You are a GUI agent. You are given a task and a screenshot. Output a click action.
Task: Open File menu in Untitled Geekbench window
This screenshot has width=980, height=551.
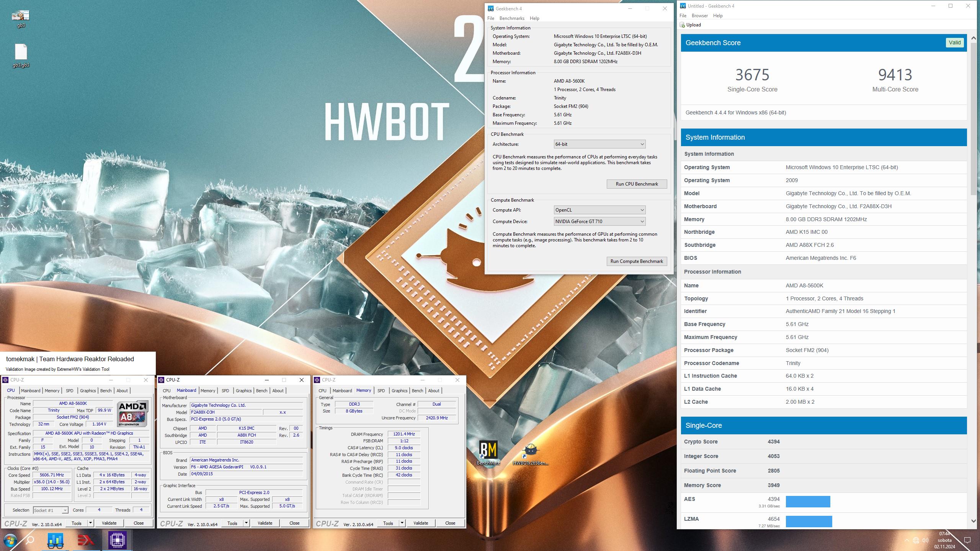(x=683, y=16)
